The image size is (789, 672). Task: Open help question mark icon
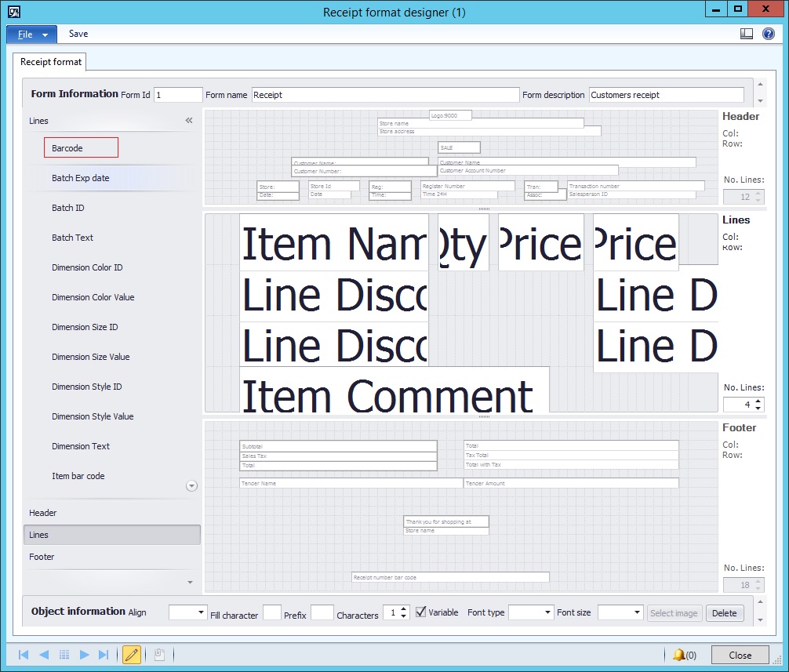[769, 34]
